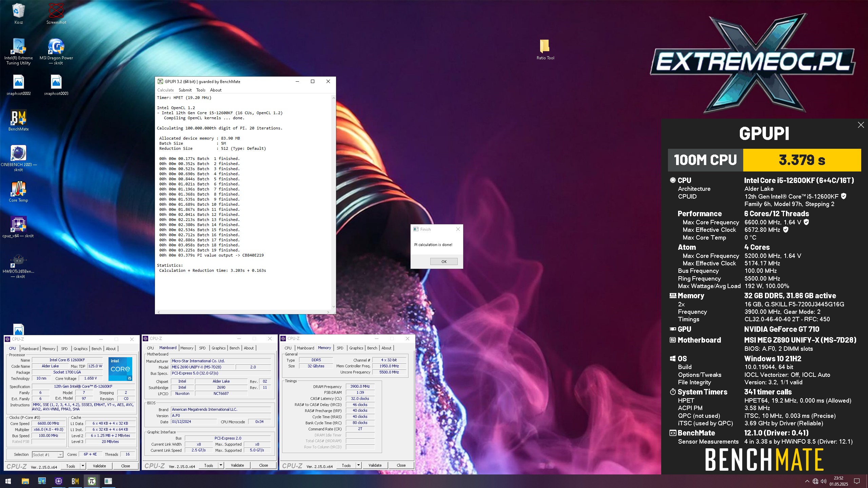Open the Memory tab in left CPU-Z window
Screen dimensions: 868x488
pos(49,349)
